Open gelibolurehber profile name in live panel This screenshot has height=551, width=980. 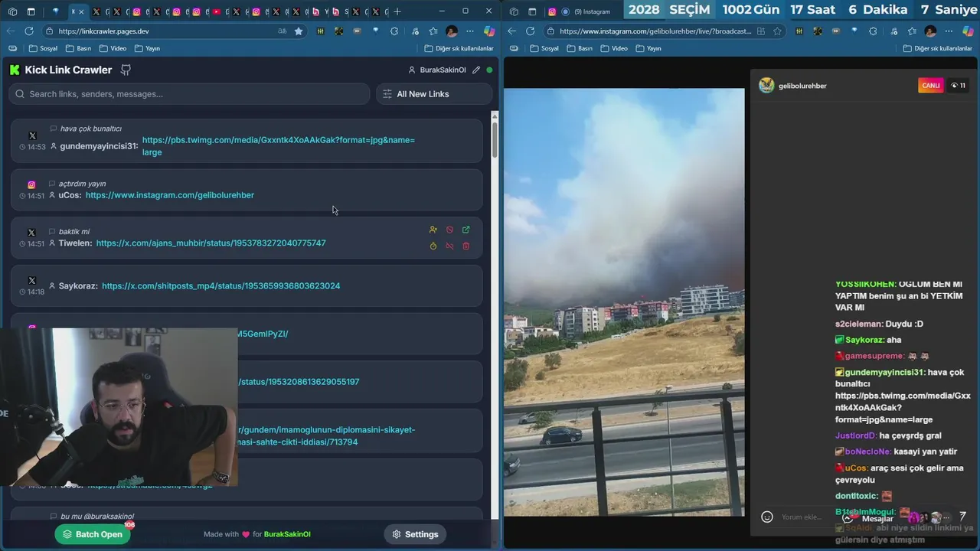tap(802, 86)
